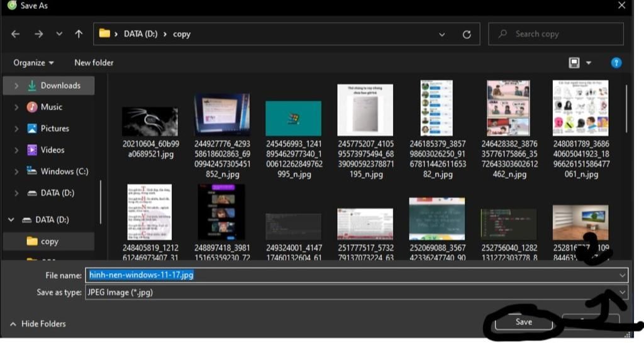
Task: Refresh the copy folder view
Action: pos(467,35)
